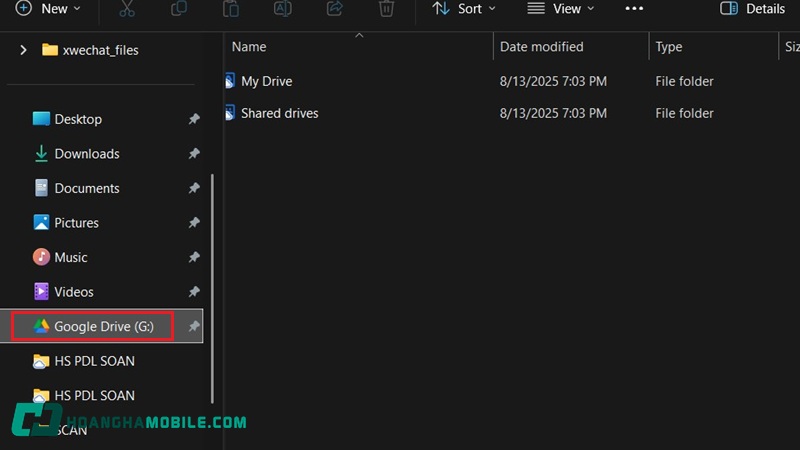Open Videos in the sidebar
This screenshot has height=450, width=800.
[x=74, y=292]
